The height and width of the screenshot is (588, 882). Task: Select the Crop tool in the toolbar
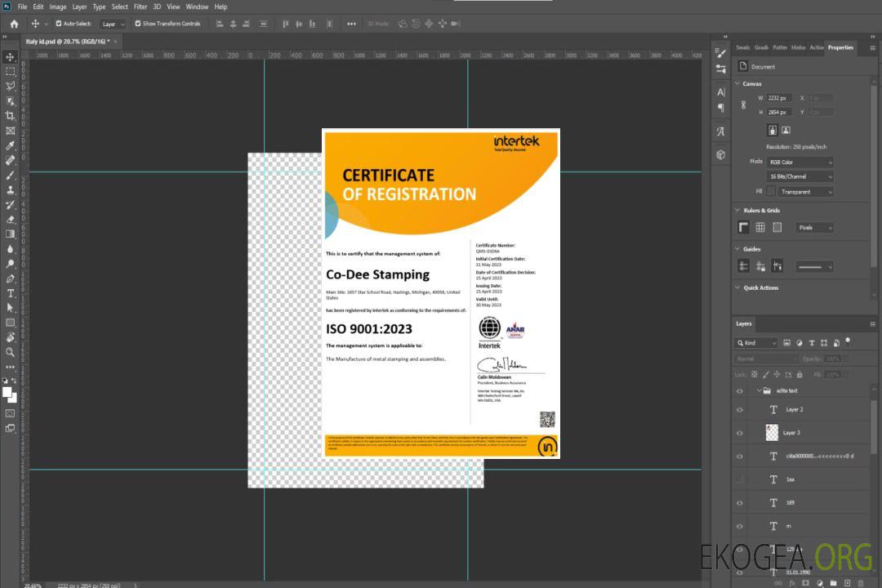coord(10,116)
